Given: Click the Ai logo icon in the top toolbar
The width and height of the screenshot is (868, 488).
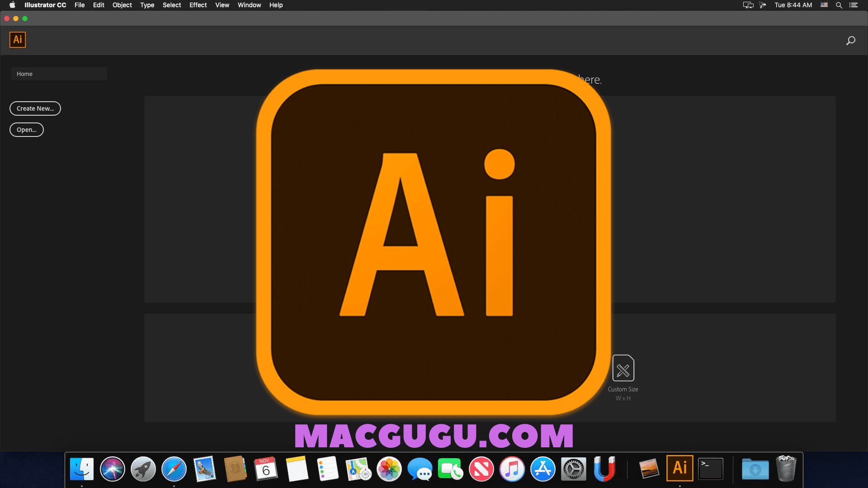Looking at the screenshot, I should pyautogui.click(x=18, y=40).
